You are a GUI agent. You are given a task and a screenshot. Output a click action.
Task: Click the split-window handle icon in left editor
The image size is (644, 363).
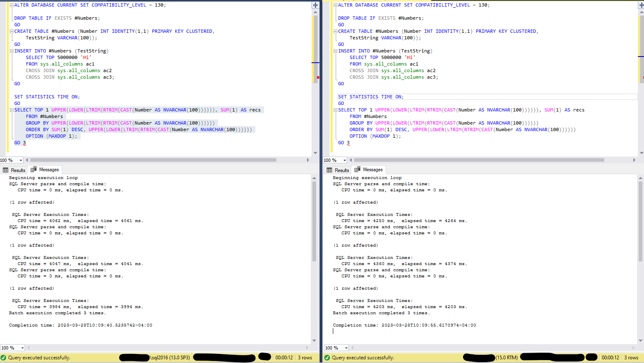[315, 5]
